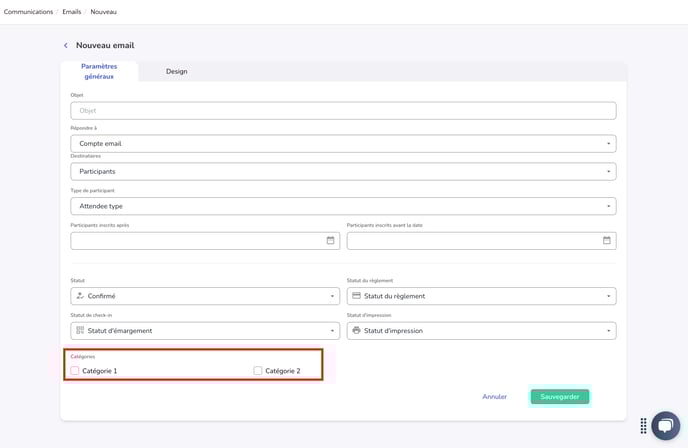Click Nouveau in the breadcrumb
Image resolution: width=688 pixels, height=448 pixels.
coord(104,12)
